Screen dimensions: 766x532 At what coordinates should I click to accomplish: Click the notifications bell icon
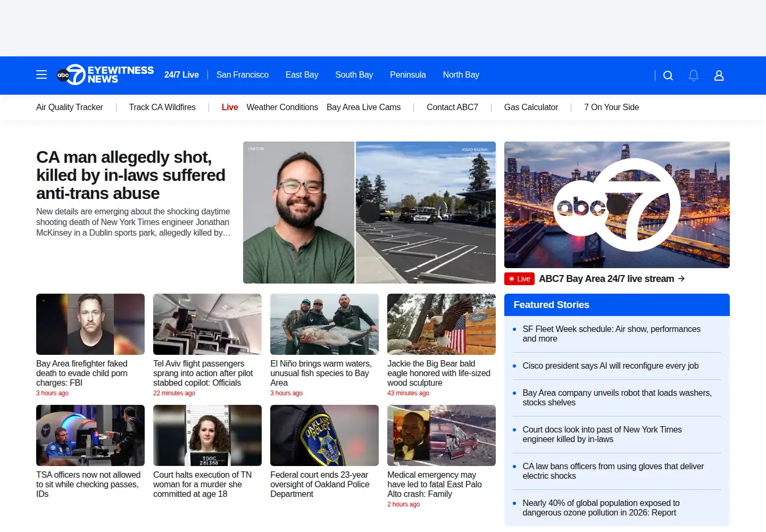click(694, 76)
